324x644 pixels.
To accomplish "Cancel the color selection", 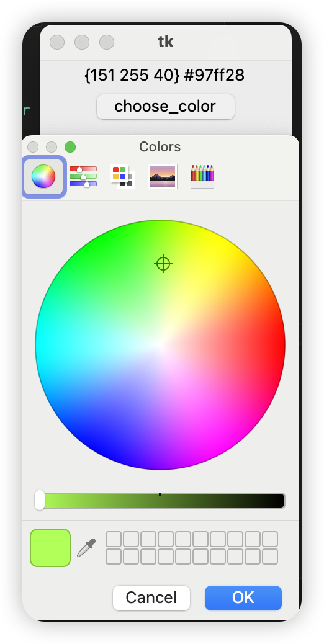I will point(151,598).
